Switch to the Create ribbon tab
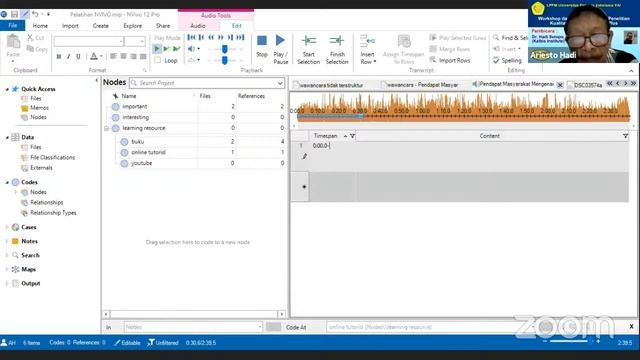 click(x=100, y=26)
